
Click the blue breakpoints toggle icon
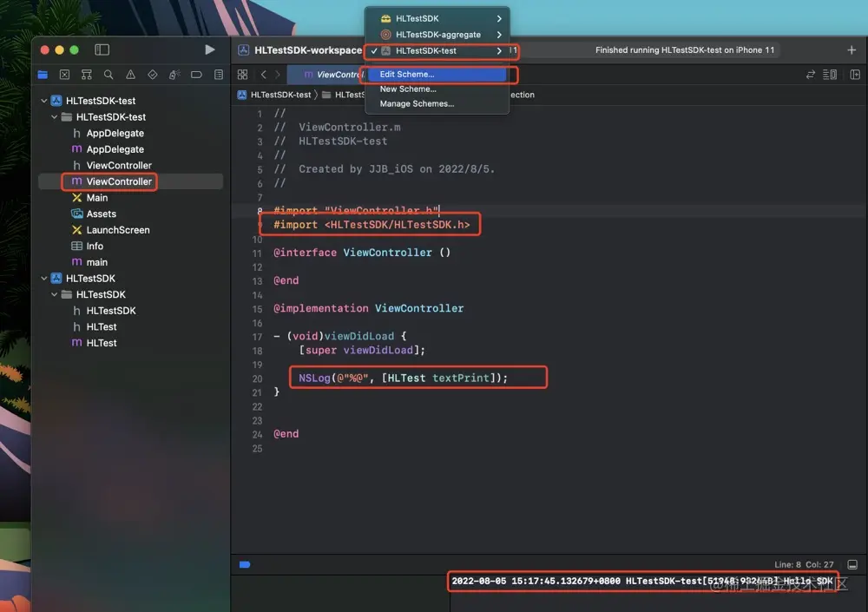[245, 564]
